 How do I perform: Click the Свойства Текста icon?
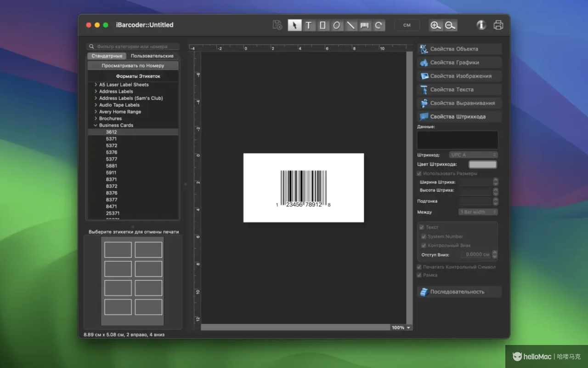tap(424, 90)
